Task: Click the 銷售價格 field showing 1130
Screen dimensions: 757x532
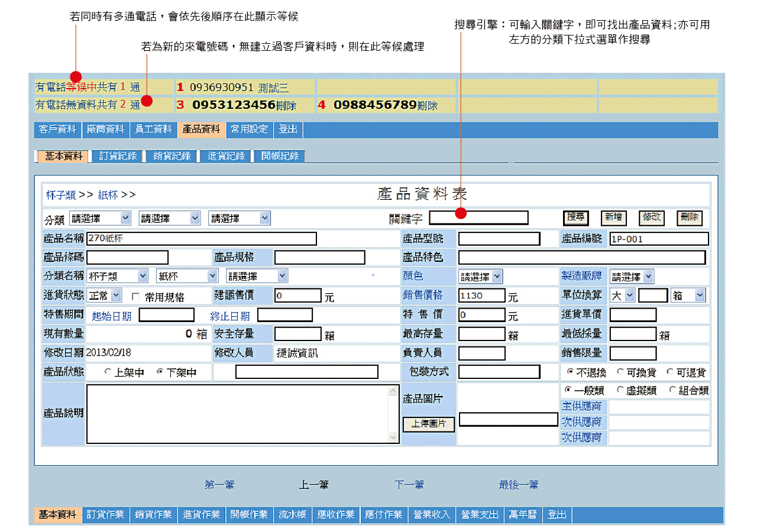Action: pos(482,296)
